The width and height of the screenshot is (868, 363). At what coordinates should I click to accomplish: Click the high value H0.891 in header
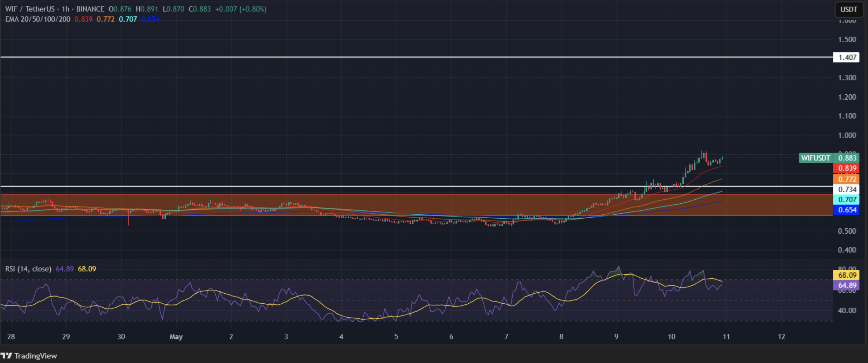146,9
